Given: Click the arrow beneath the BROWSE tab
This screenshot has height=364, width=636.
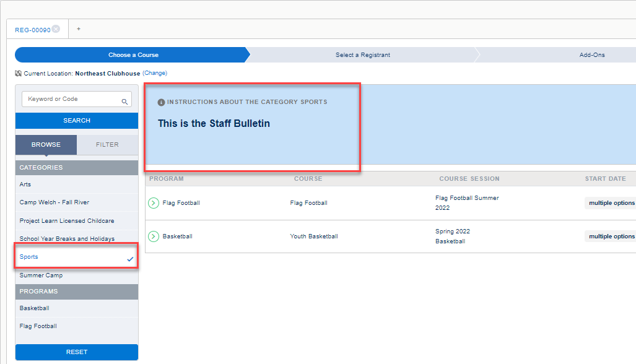Looking at the screenshot, I should (45, 154).
